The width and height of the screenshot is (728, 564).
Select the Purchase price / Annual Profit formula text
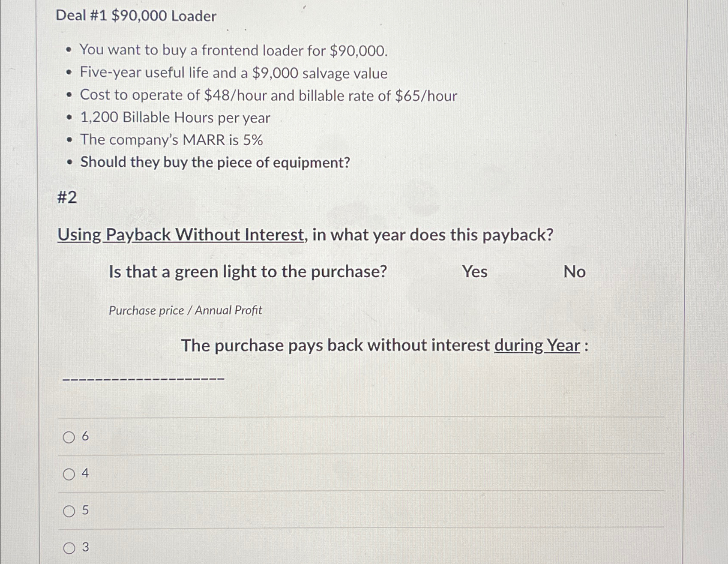tap(185, 310)
